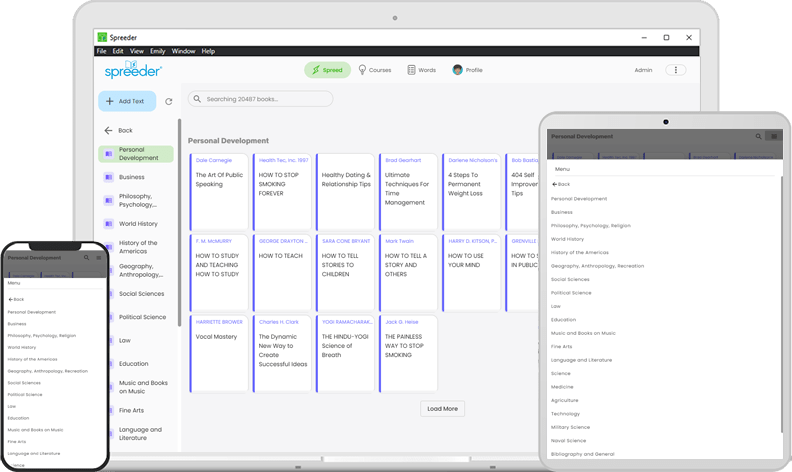Click the refresh icon beside Add Text

pos(169,102)
